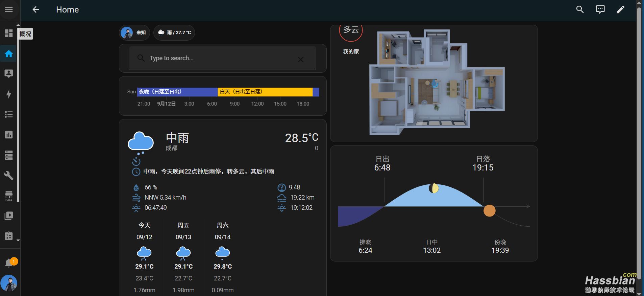Viewport: 644px width, 296px height.
Task: Select the 周五 09/13 forecast column
Action: tap(183, 257)
